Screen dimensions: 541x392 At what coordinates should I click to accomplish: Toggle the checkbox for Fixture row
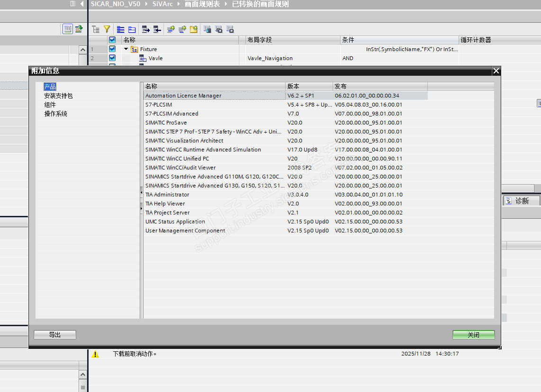[112, 49]
